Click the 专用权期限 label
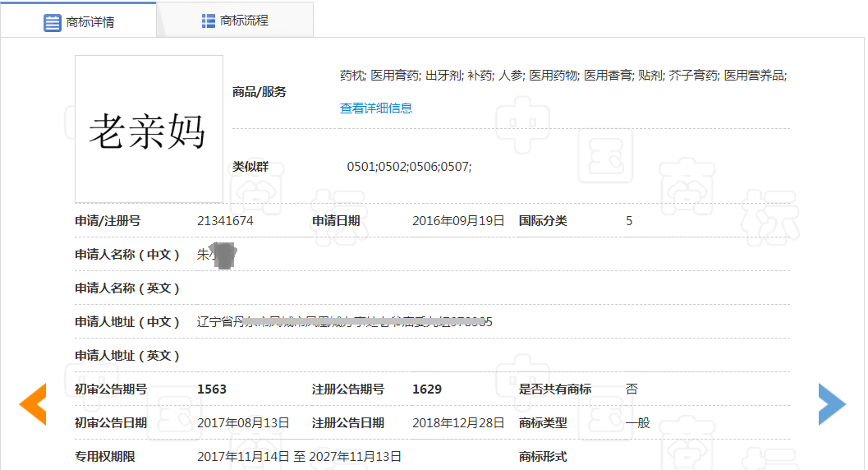 point(105,457)
